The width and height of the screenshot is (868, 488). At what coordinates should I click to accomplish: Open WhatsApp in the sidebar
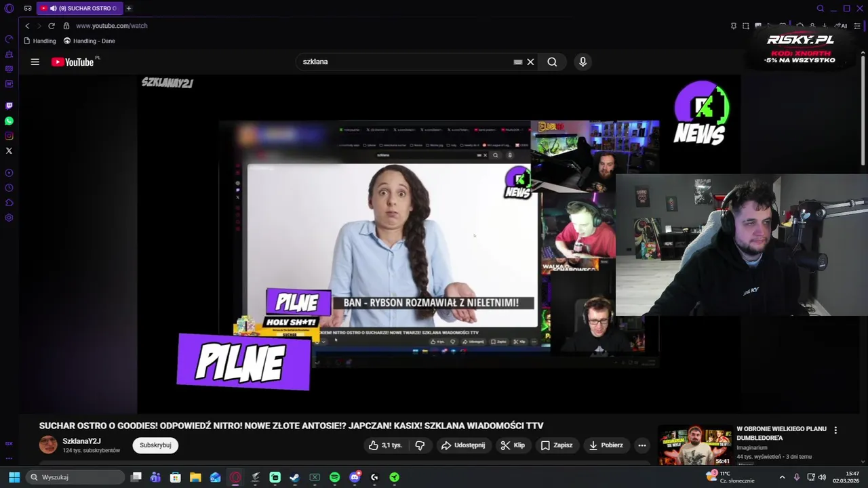point(9,121)
